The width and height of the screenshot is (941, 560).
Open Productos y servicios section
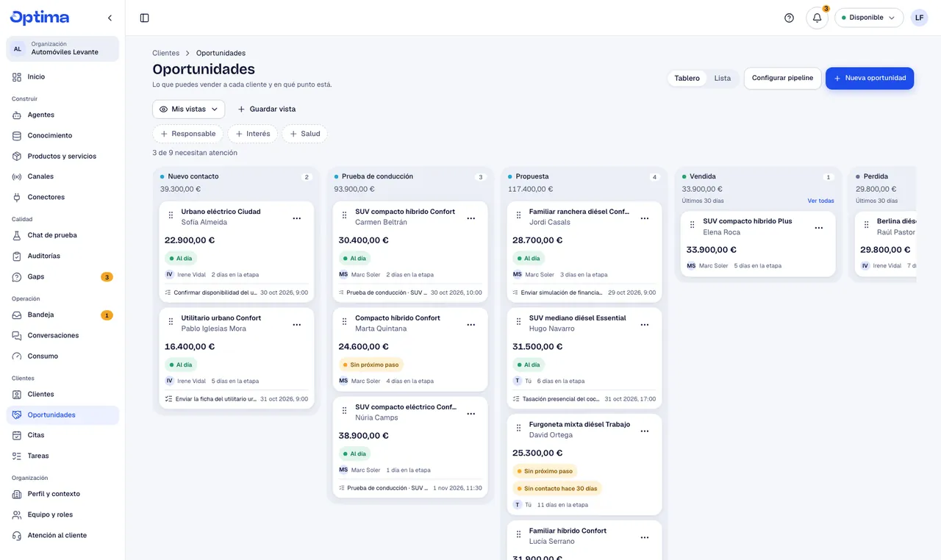62,156
